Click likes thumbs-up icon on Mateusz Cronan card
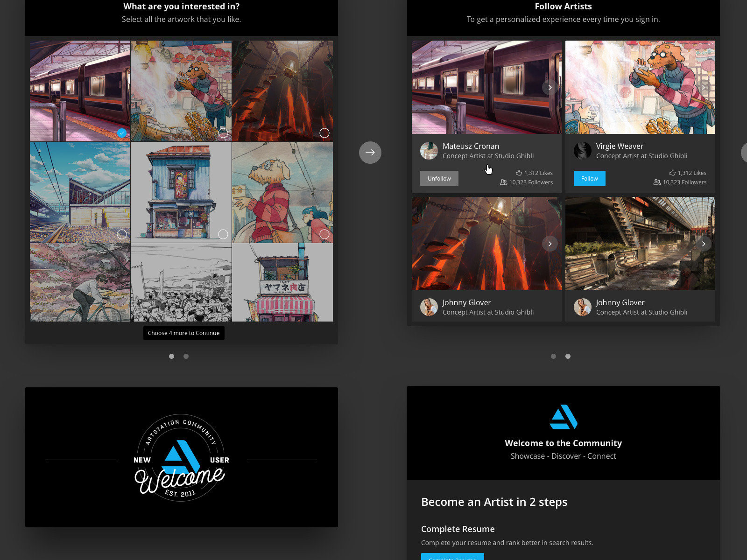This screenshot has width=747, height=560. (519, 173)
